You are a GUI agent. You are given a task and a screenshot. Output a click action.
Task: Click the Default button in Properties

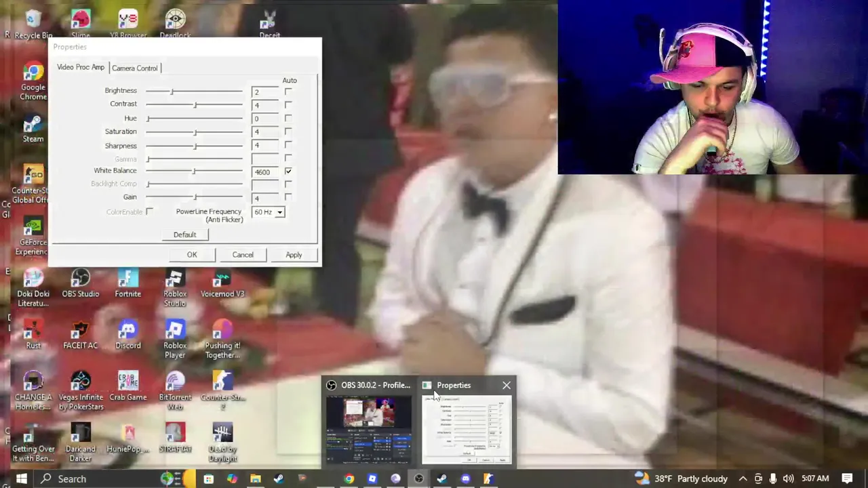click(x=184, y=235)
